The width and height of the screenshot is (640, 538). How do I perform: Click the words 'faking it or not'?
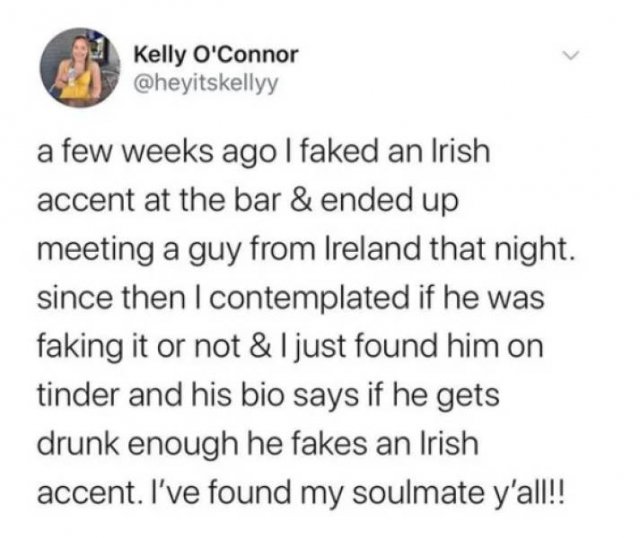pyautogui.click(x=138, y=347)
